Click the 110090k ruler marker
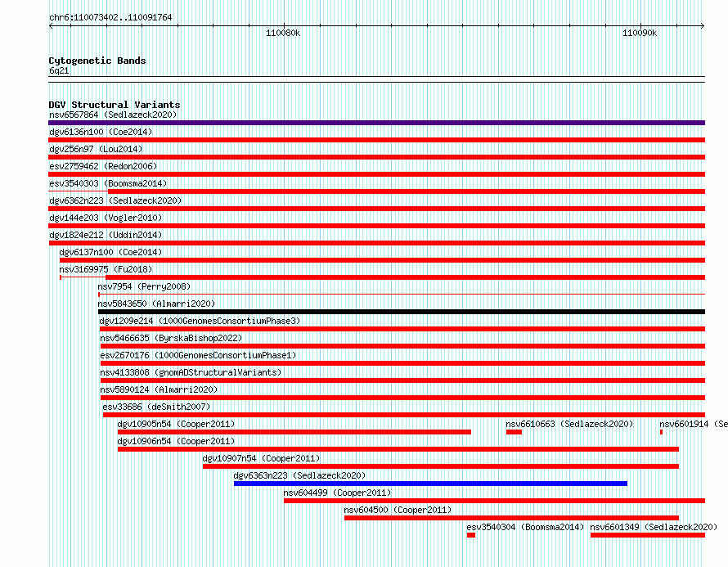Screen dimensions: 728x567 point(640,33)
